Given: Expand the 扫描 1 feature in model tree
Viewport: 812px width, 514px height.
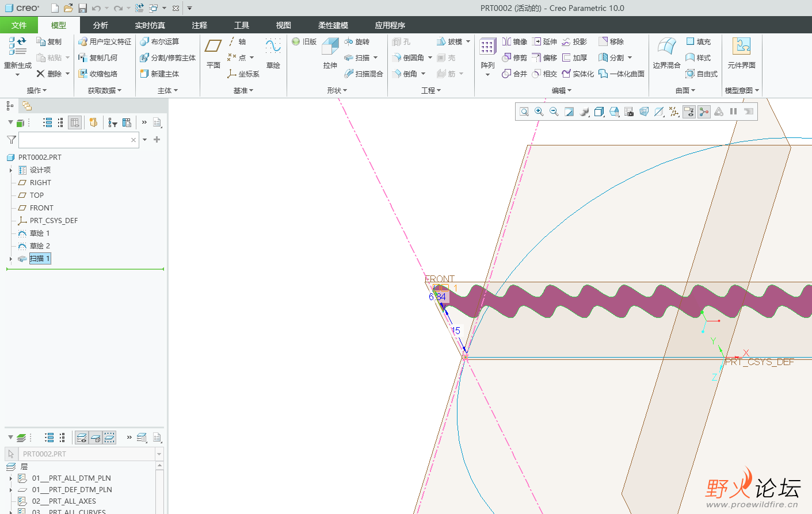Looking at the screenshot, I should (x=11, y=259).
